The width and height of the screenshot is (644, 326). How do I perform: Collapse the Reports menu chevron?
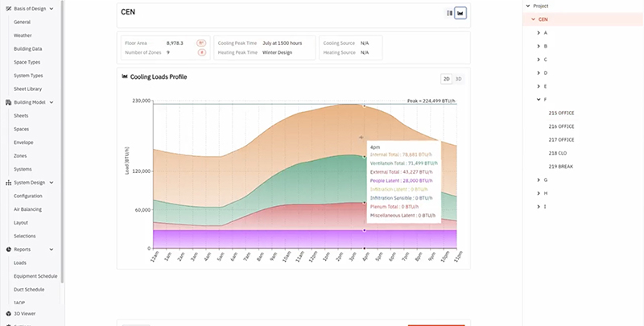[x=52, y=250]
